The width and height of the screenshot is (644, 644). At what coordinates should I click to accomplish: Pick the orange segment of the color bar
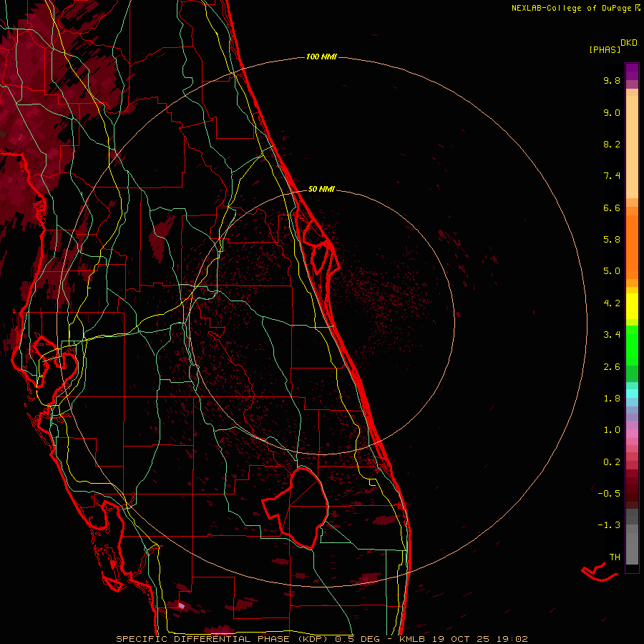point(632,246)
